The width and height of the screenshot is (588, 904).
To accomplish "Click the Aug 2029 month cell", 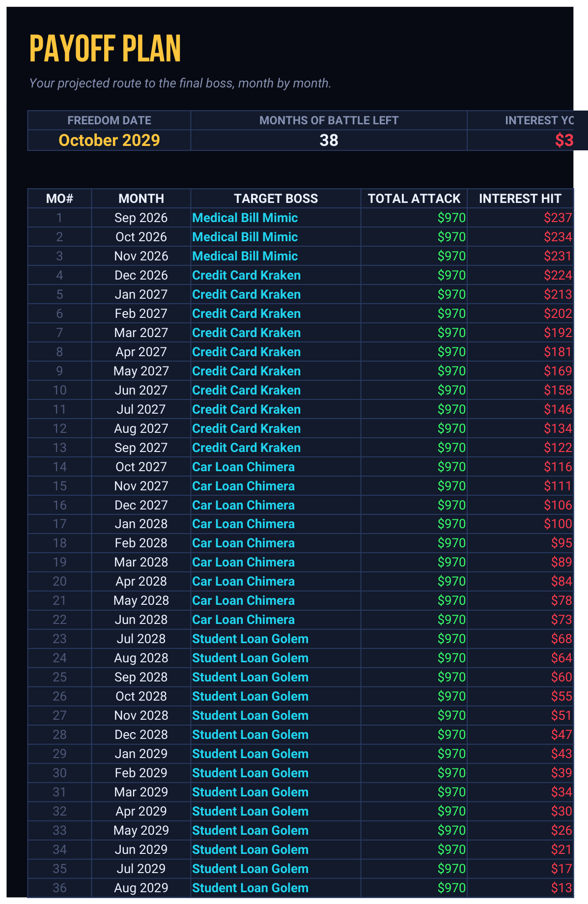I will pyautogui.click(x=141, y=888).
